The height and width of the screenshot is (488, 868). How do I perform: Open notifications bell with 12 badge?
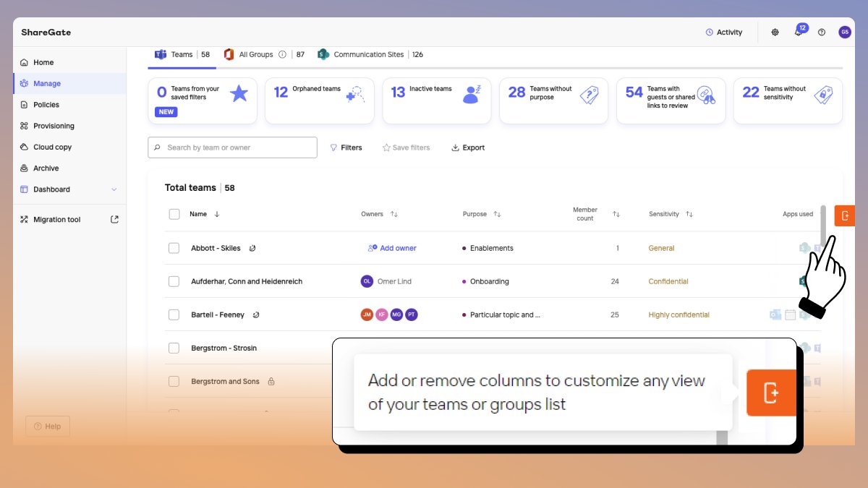[799, 30]
